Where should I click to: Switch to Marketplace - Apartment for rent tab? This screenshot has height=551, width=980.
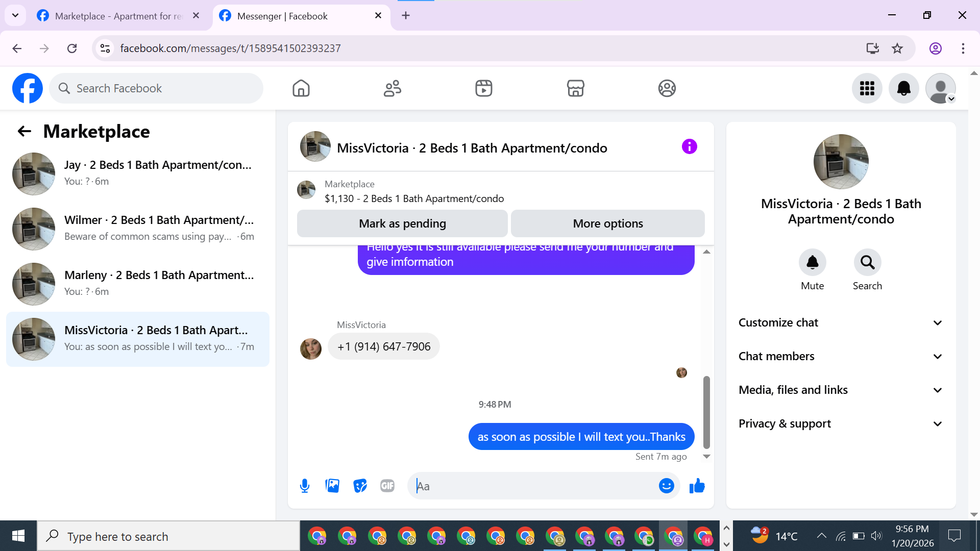pos(119,16)
